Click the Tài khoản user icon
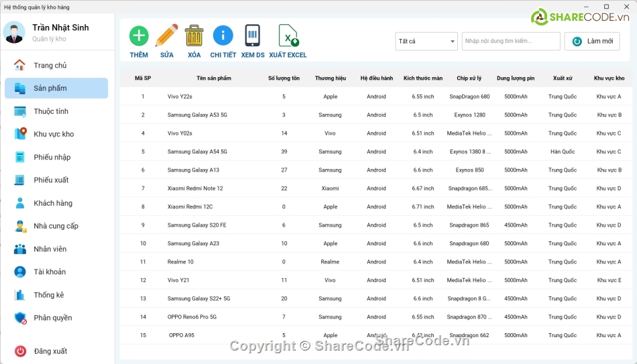 19,271
